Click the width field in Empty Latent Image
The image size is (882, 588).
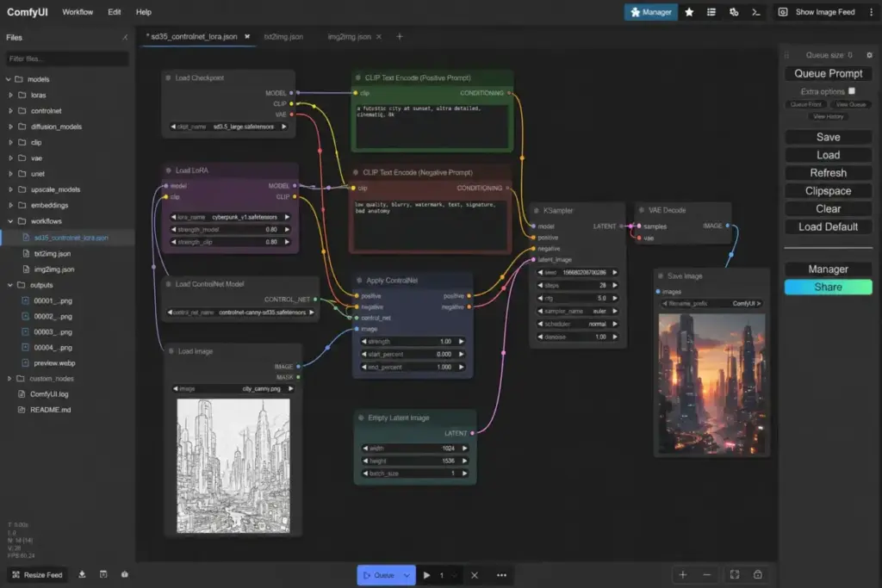pos(415,448)
